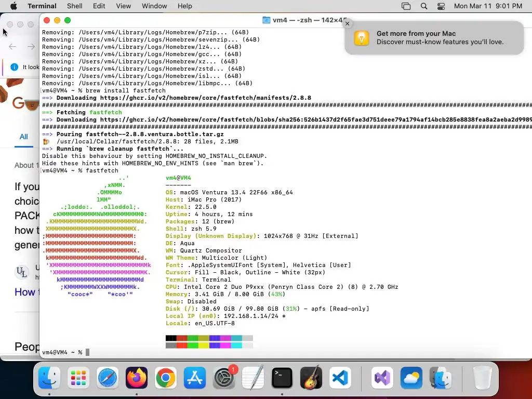Select the All tab in browser results
This screenshot has height=399, width=532.
coord(24,137)
